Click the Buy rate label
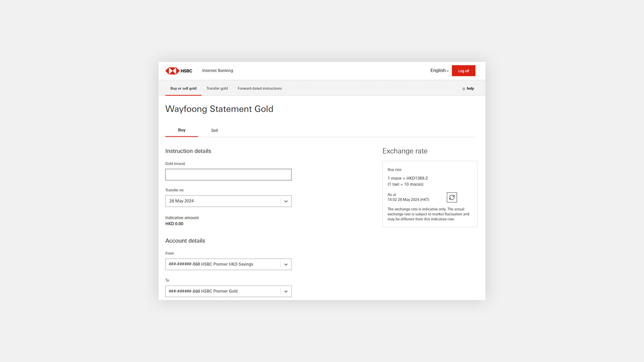 394,170
